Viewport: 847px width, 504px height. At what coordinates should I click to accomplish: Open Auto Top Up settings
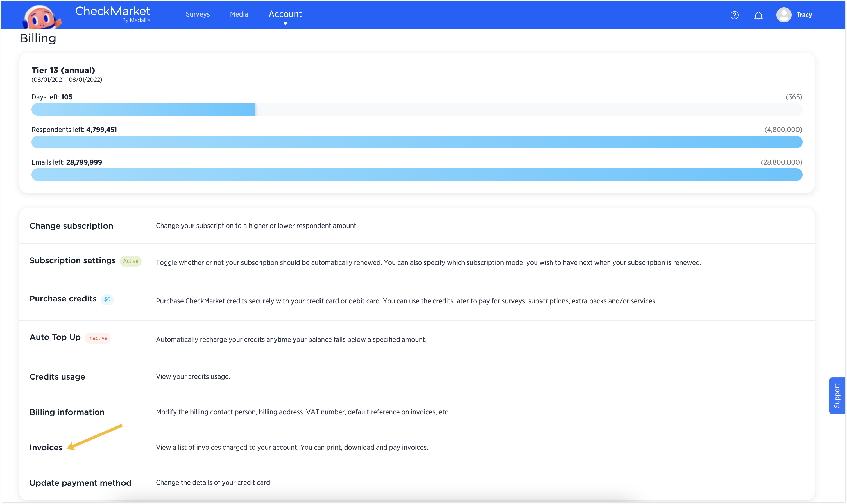click(x=55, y=337)
